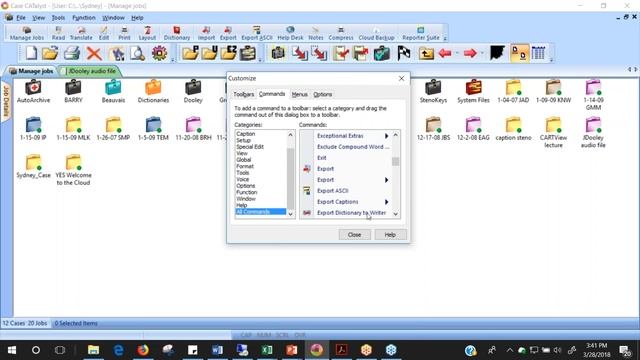Image resolution: width=640 pixels, height=360 pixels.
Task: Select All Commands in Categories list
Action: [261, 211]
